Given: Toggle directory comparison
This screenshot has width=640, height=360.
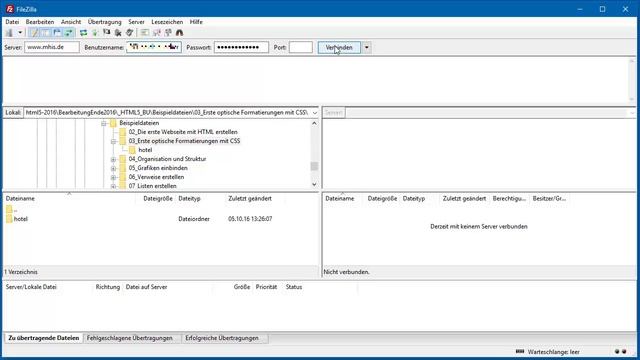Looking at the screenshot, I should point(157,33).
